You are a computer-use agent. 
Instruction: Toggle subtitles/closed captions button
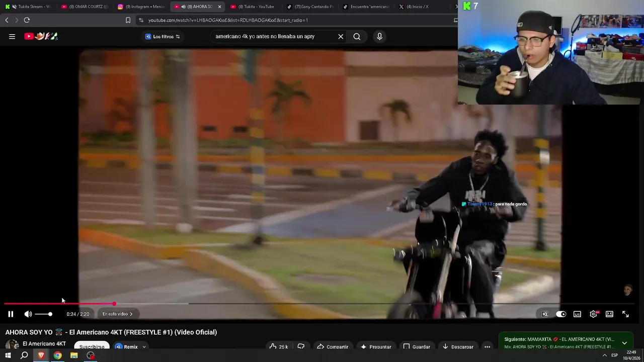click(x=577, y=314)
